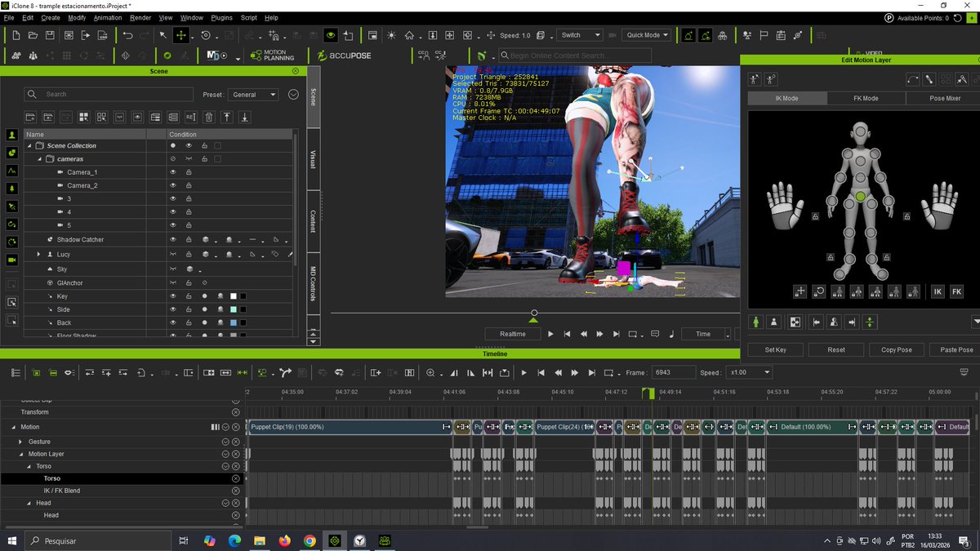
Task: Switch to FK Mode tab
Action: (866, 98)
